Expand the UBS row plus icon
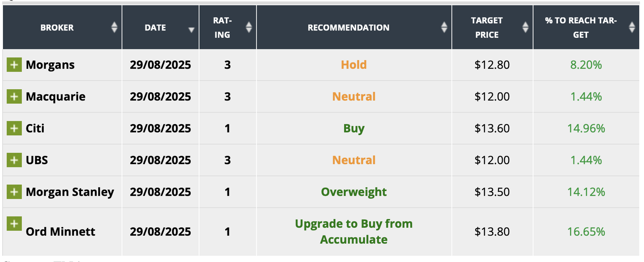The image size is (644, 262). tap(14, 160)
